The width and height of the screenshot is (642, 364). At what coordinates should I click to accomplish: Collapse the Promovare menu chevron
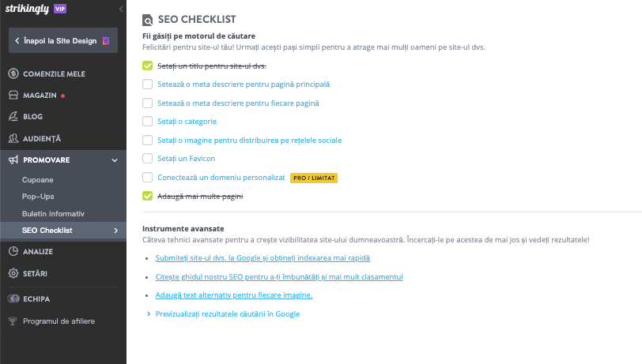tap(115, 160)
